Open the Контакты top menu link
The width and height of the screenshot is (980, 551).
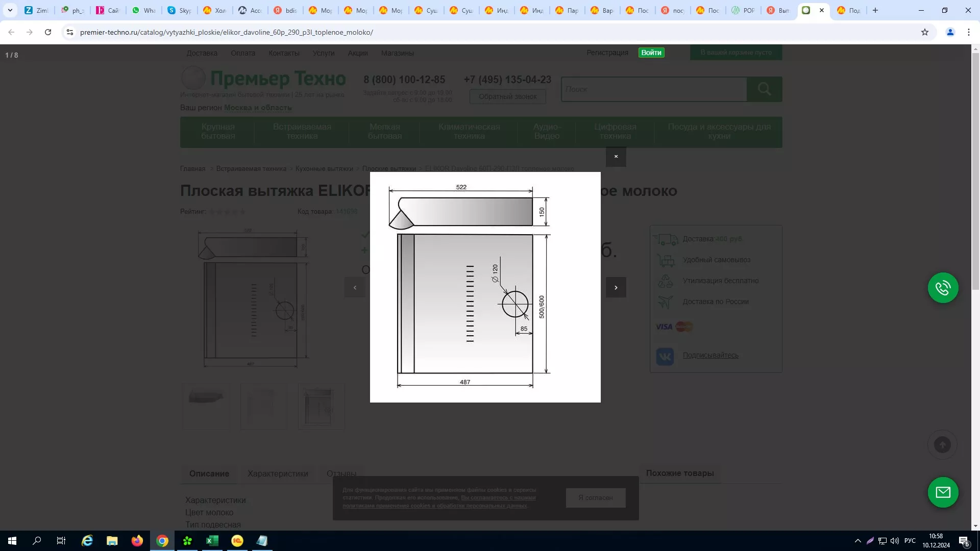(284, 53)
